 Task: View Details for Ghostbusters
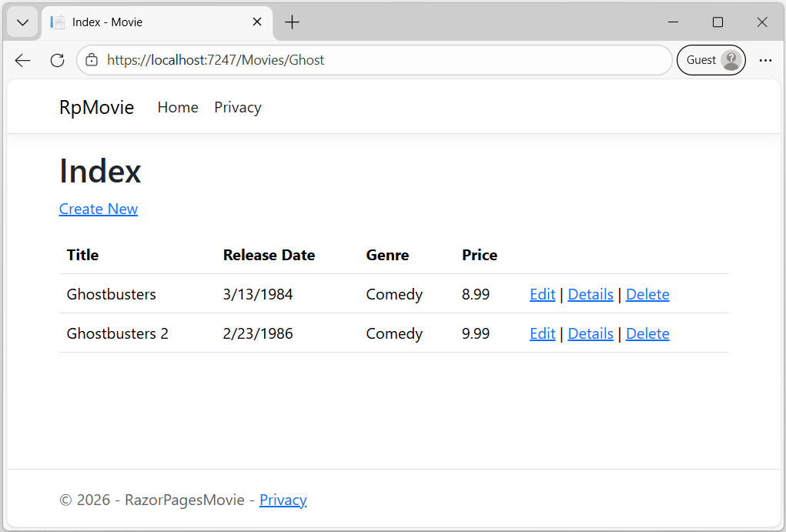click(590, 294)
